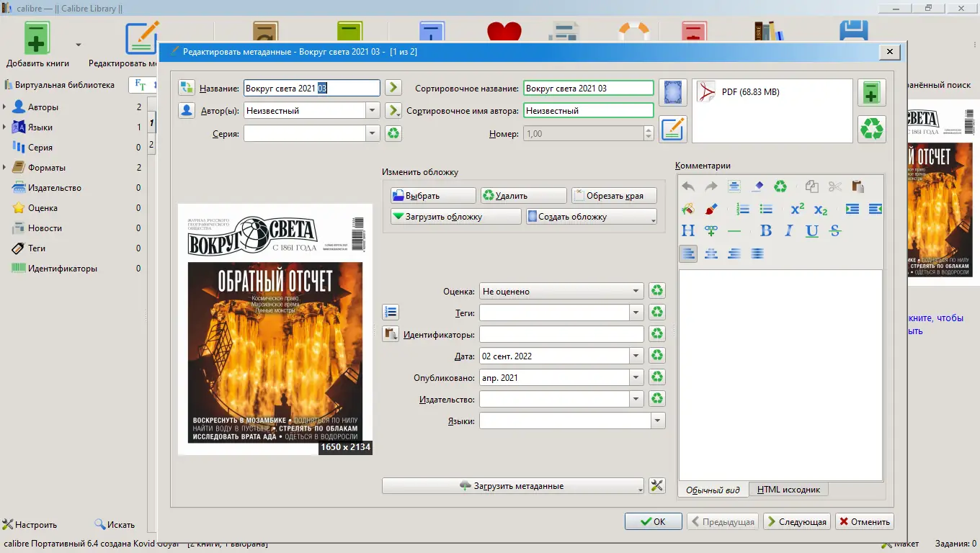Screen dimensions: 980x553
Task: Click the Обрезать края button
Action: [x=614, y=195]
